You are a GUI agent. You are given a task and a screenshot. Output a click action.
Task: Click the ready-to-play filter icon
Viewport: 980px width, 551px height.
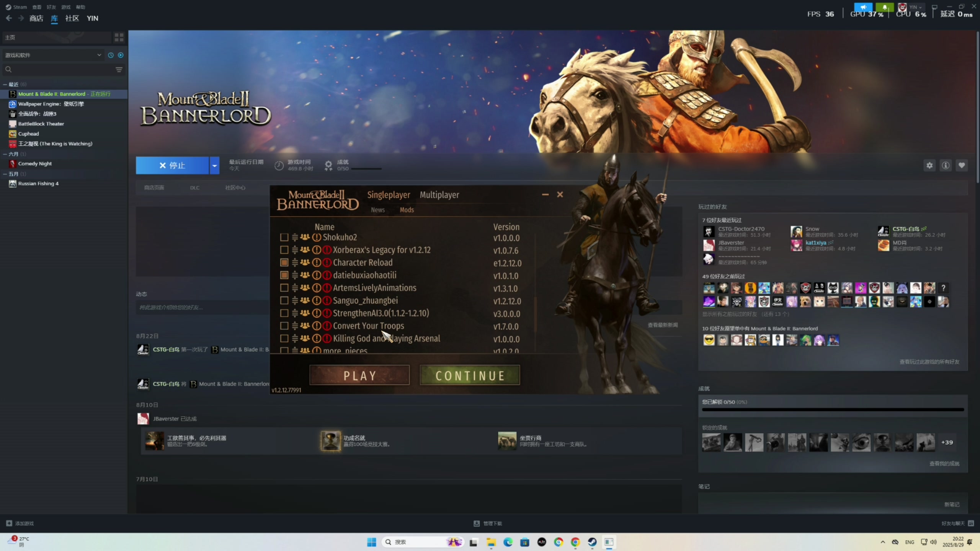click(121, 55)
